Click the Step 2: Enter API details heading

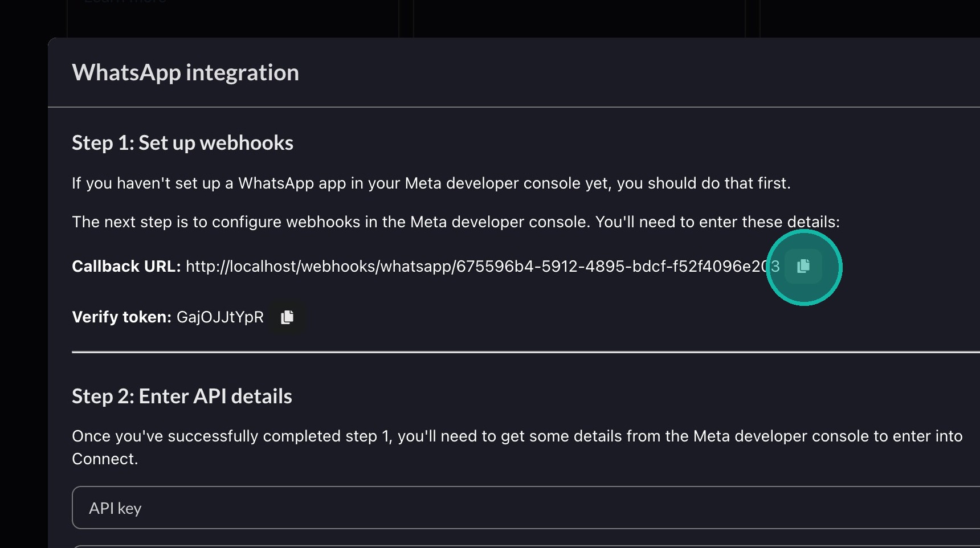point(182,396)
